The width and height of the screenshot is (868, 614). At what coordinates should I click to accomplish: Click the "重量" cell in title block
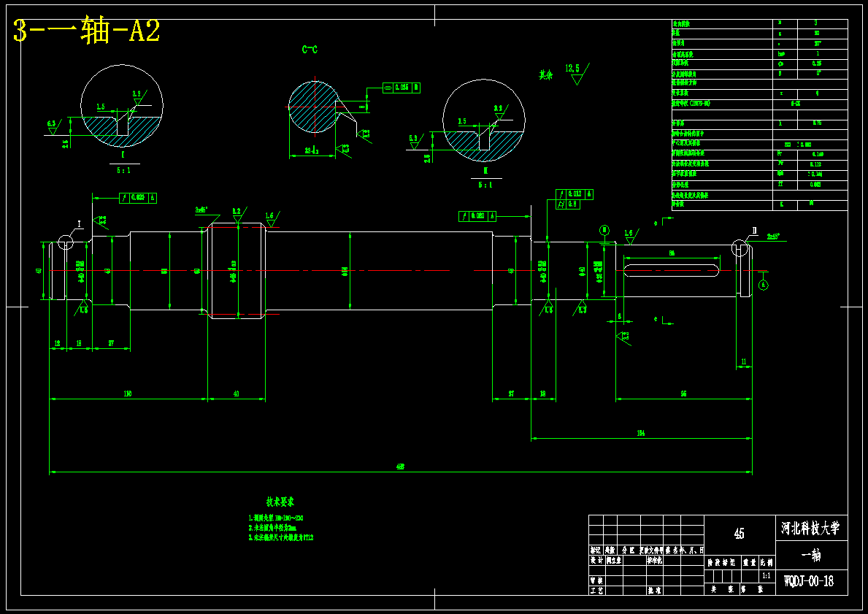(x=750, y=562)
